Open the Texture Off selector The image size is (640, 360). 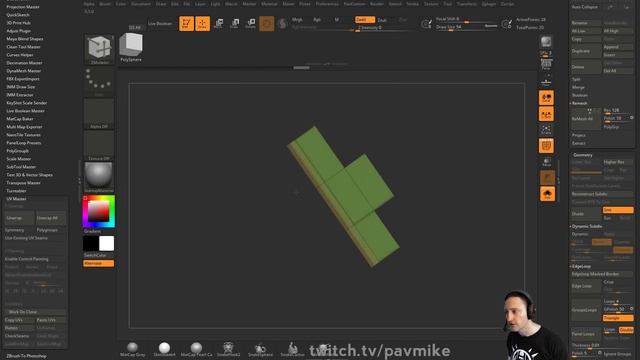pyautogui.click(x=99, y=146)
